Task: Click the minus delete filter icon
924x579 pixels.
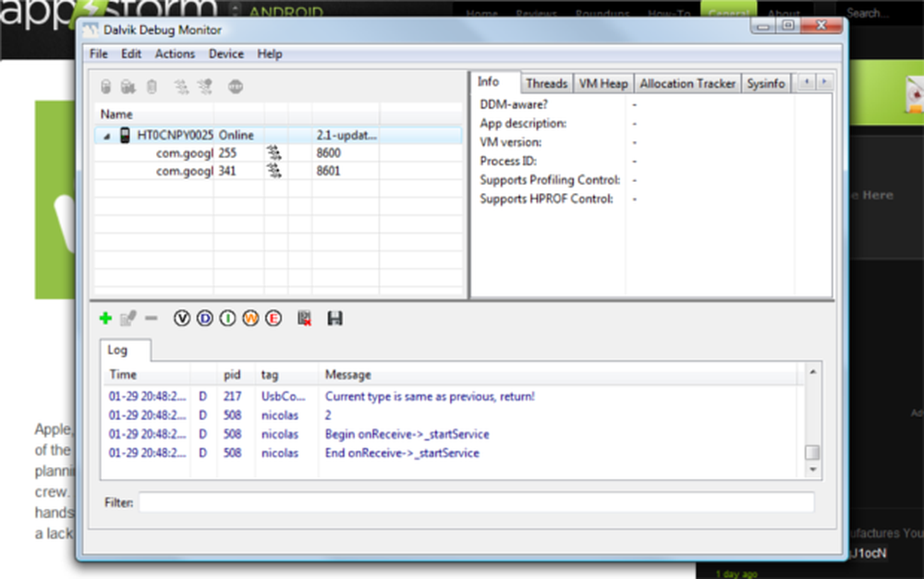Action: tap(152, 319)
